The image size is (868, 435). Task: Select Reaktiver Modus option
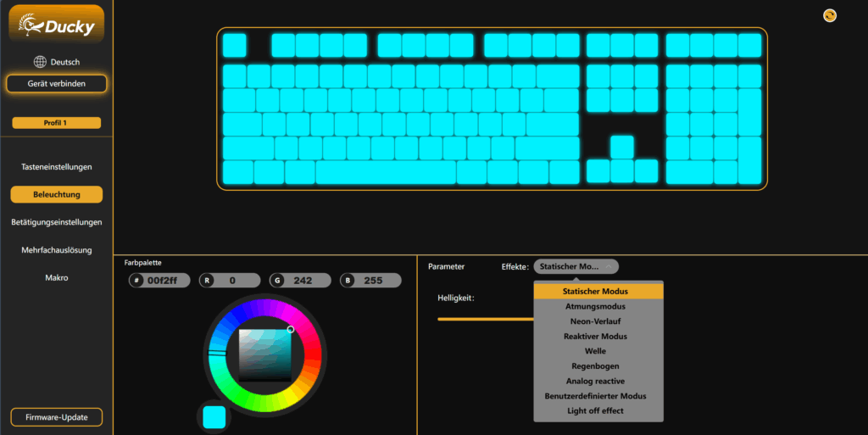click(x=598, y=337)
